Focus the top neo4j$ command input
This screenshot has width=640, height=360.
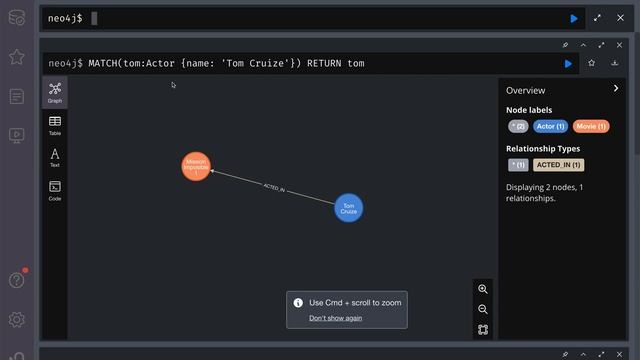(313, 18)
